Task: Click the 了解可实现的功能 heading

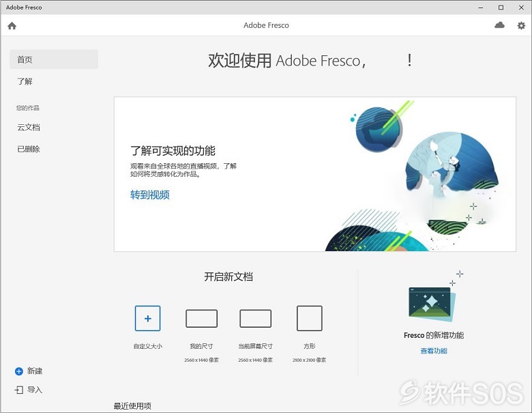Action: (x=173, y=150)
